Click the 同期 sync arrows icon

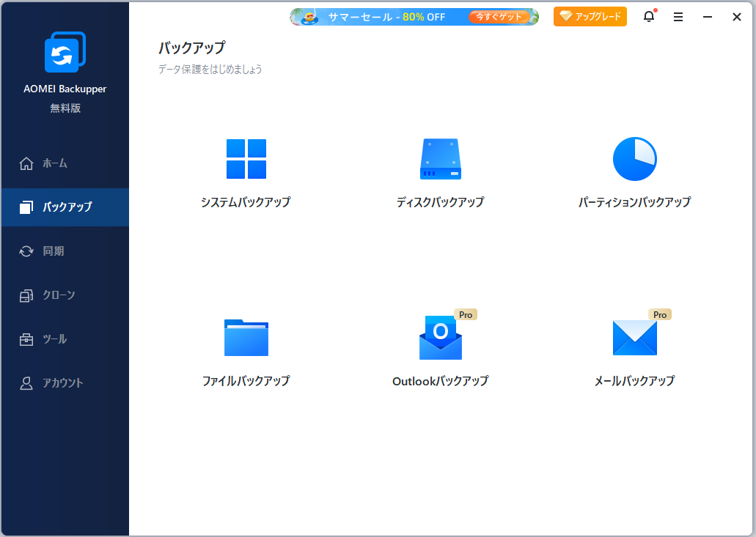(26, 251)
